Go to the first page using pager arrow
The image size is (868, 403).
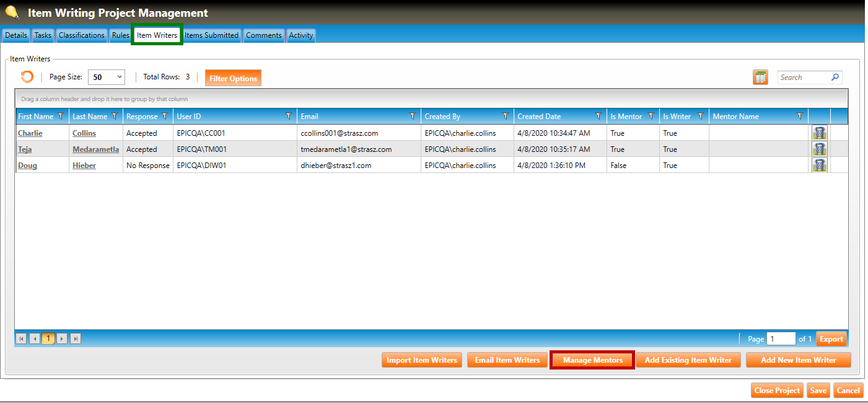(22, 339)
